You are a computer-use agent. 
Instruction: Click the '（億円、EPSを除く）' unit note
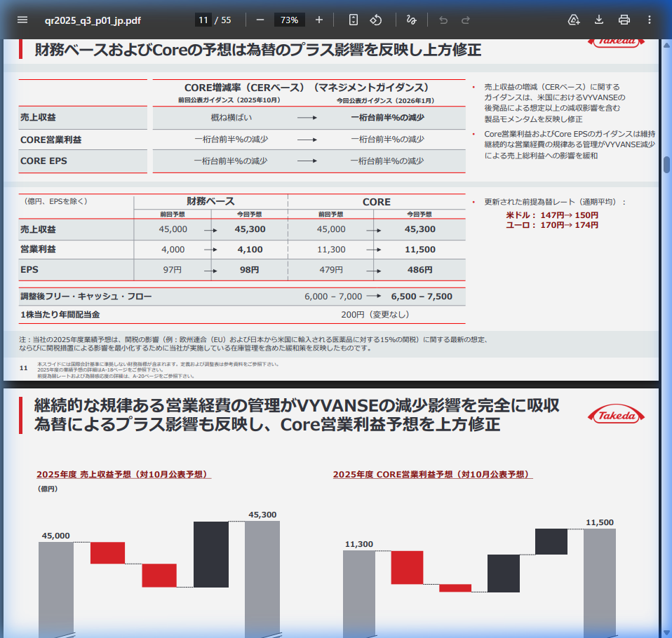point(54,201)
